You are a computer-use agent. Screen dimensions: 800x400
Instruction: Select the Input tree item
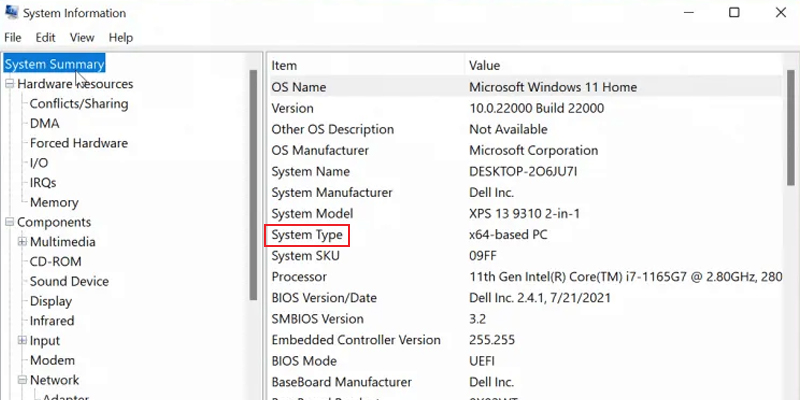tap(45, 340)
